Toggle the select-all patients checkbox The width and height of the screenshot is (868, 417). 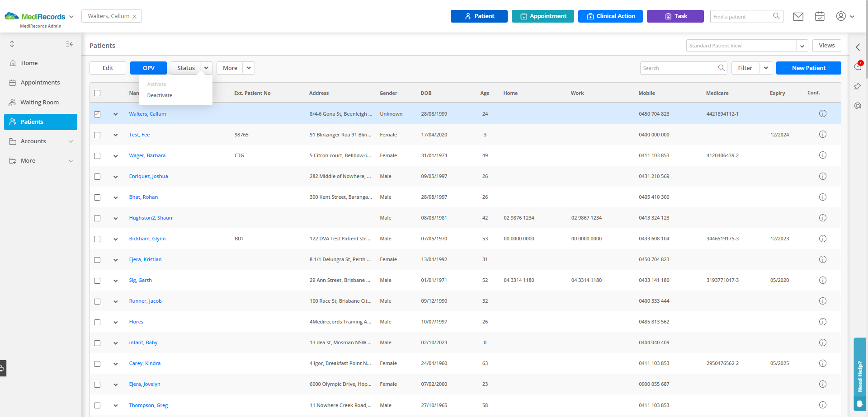[x=97, y=93]
